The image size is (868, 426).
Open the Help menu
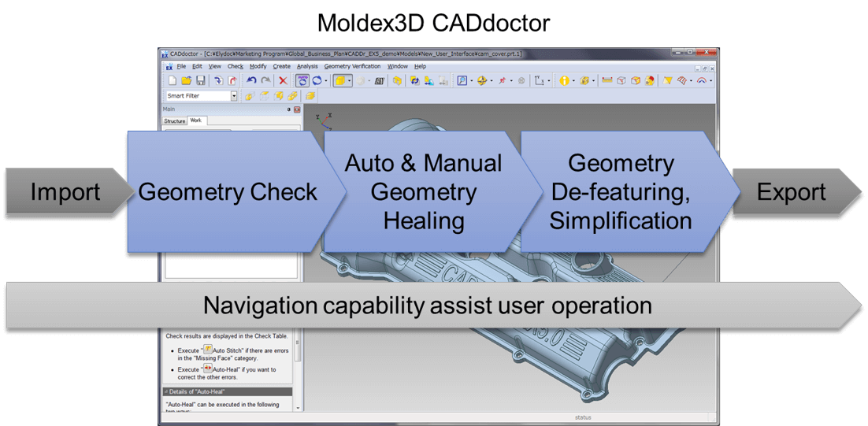pos(420,66)
